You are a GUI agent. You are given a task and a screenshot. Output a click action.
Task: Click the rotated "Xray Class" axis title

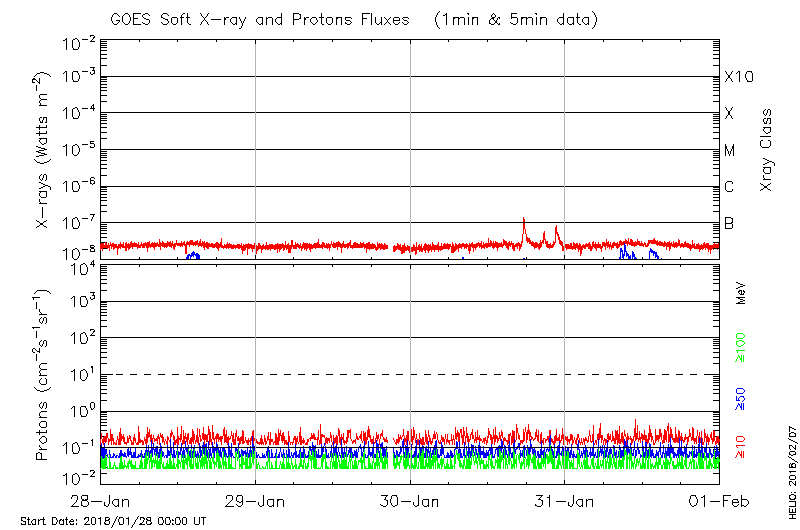tap(767, 150)
